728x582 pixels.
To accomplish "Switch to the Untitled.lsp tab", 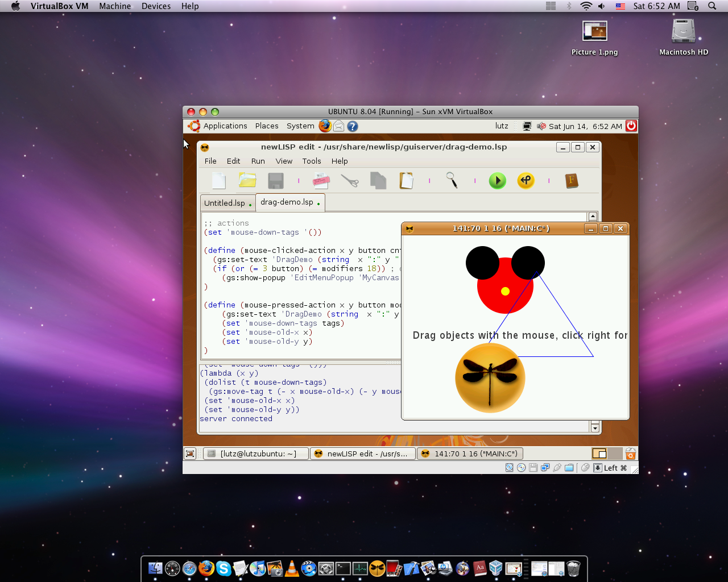I will (x=228, y=203).
